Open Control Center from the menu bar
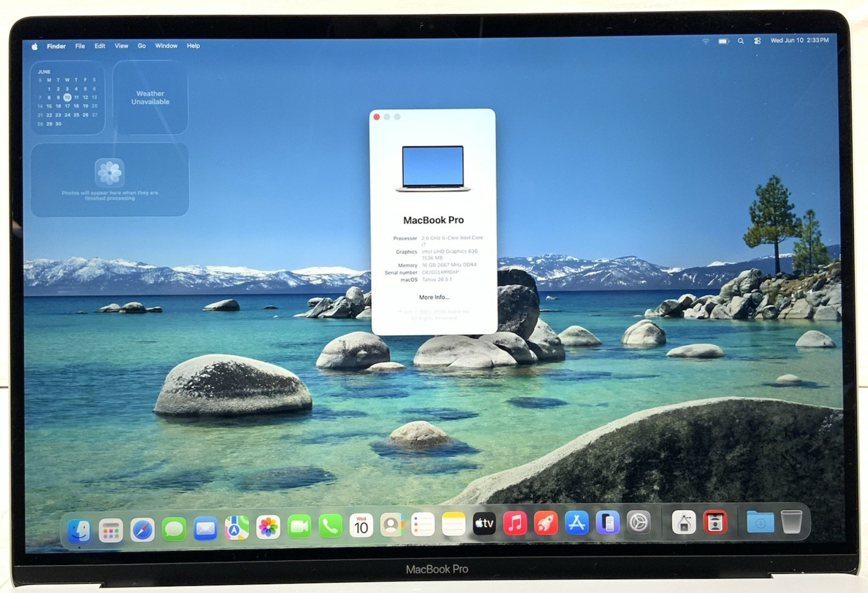This screenshot has width=868, height=593. coord(757,41)
